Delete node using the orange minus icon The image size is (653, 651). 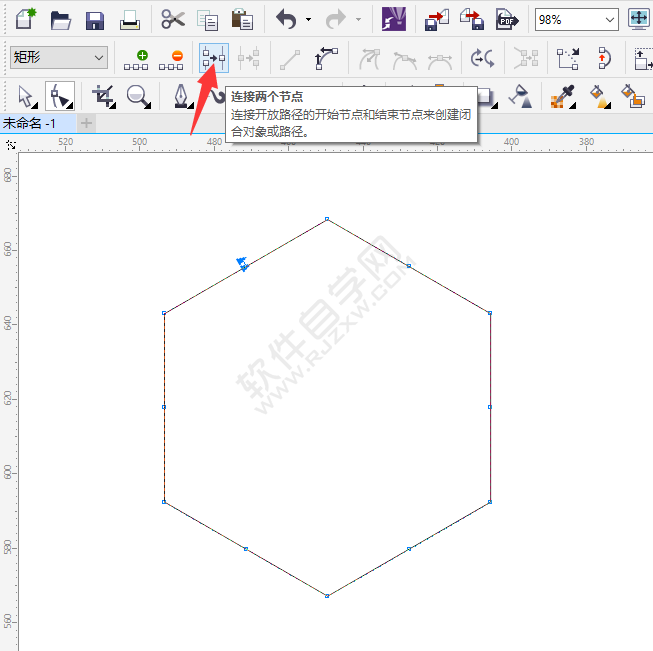(171, 59)
